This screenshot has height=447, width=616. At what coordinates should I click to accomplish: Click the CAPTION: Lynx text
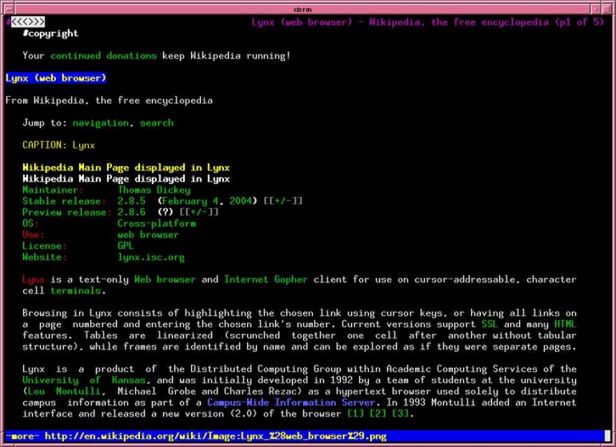pyautogui.click(x=59, y=145)
